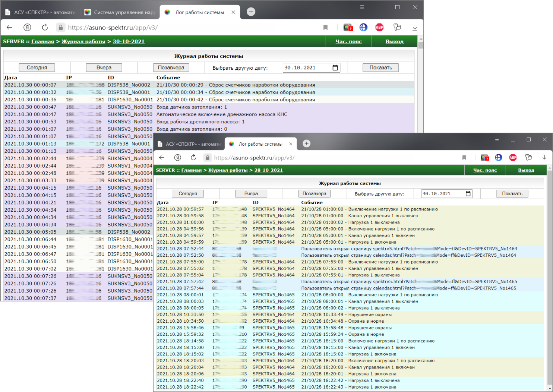Open 'Час. пояс' link in rear window

348,41
